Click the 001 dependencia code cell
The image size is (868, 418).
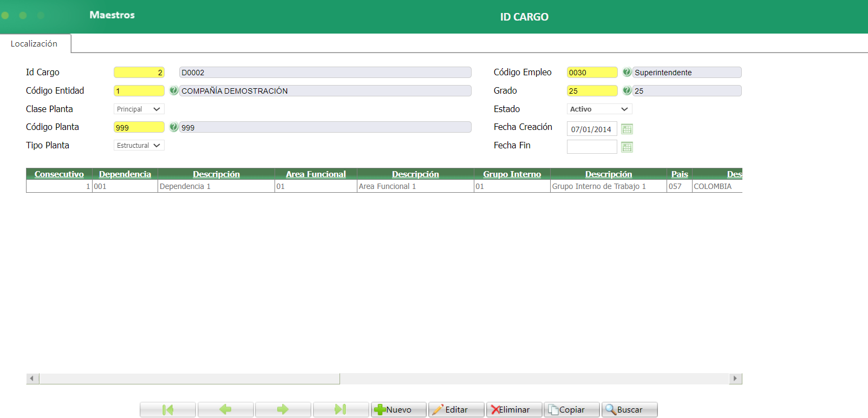[125, 186]
